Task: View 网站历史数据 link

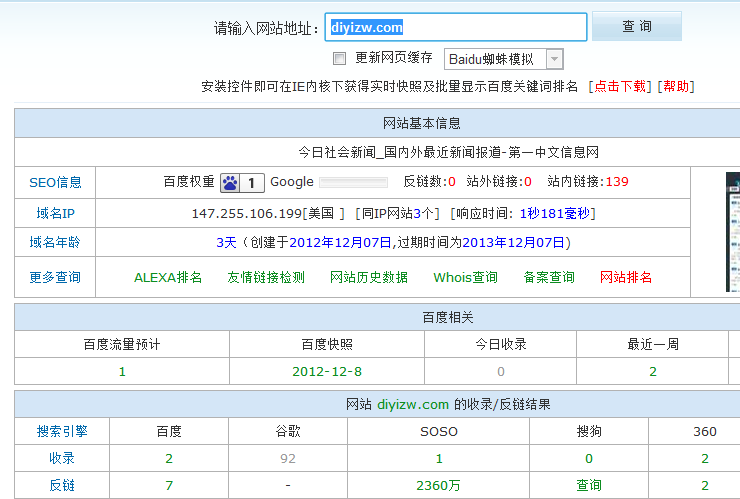Action: pyautogui.click(x=369, y=277)
